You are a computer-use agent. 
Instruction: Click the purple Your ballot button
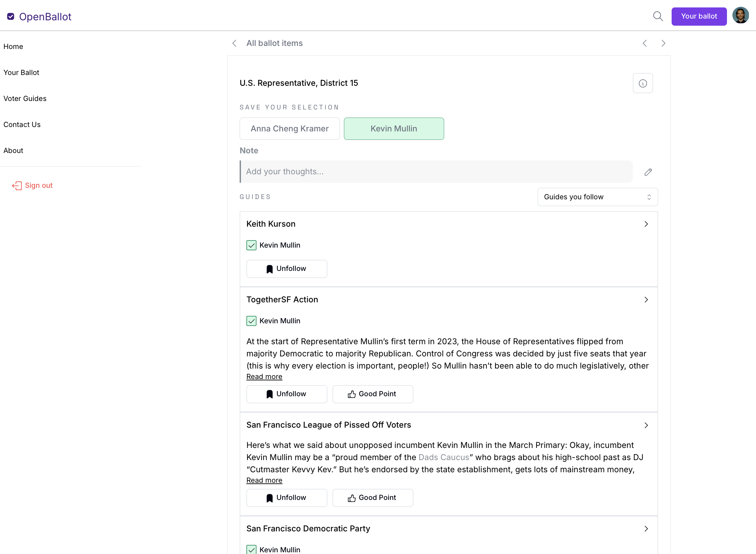pyautogui.click(x=699, y=16)
